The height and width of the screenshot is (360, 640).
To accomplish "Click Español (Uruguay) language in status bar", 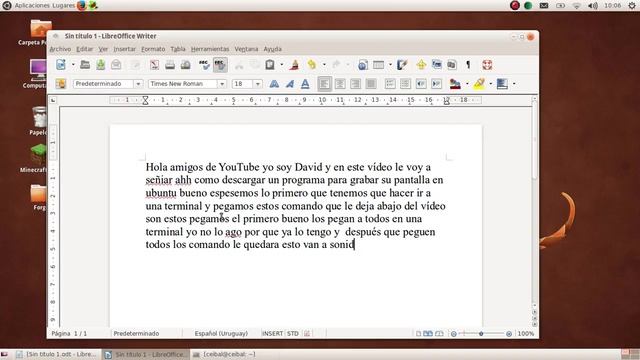I will pos(221,333).
